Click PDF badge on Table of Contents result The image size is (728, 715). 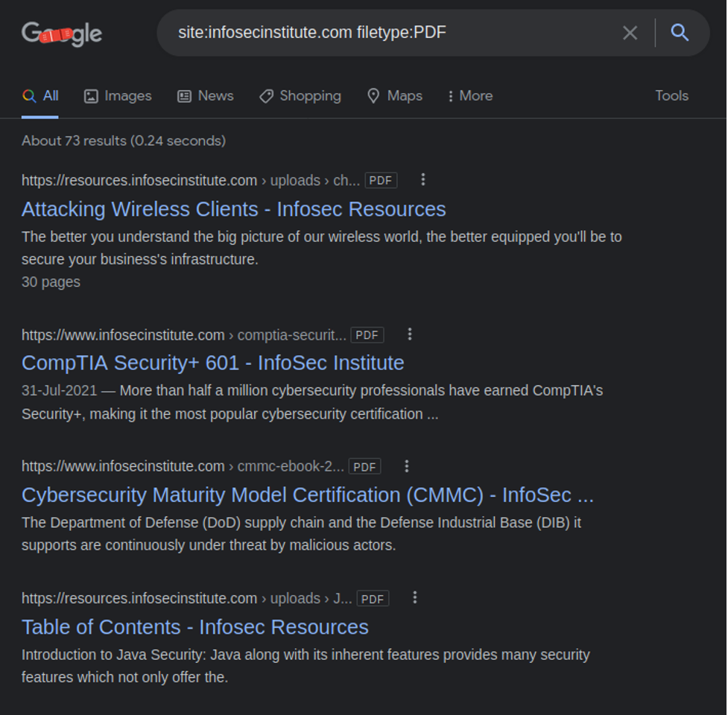(373, 599)
